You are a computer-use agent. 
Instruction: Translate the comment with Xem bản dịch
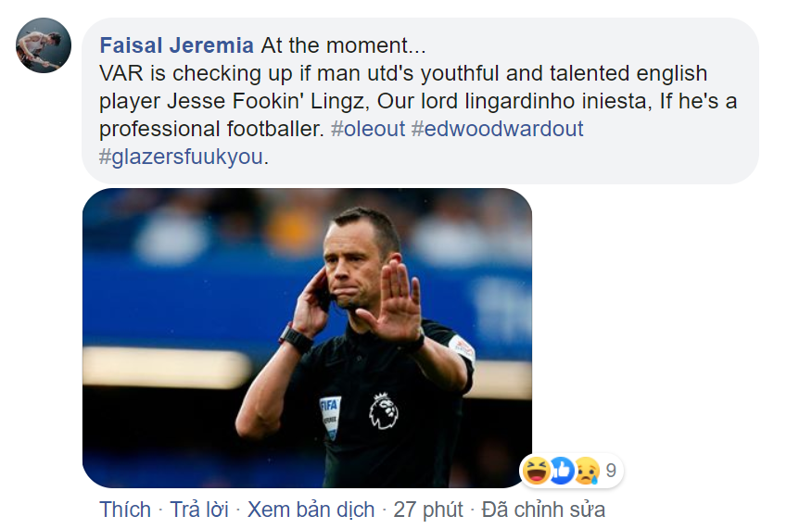(311, 510)
